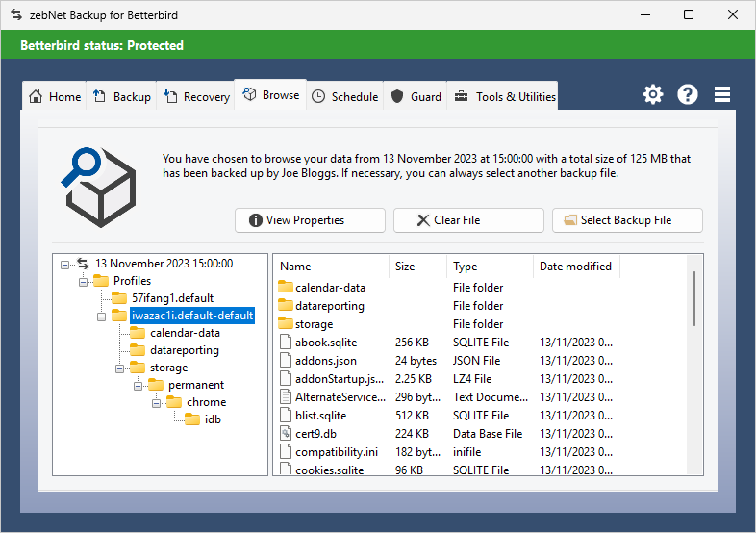
Task: Collapse the Profiles tree node
Action: (x=83, y=281)
